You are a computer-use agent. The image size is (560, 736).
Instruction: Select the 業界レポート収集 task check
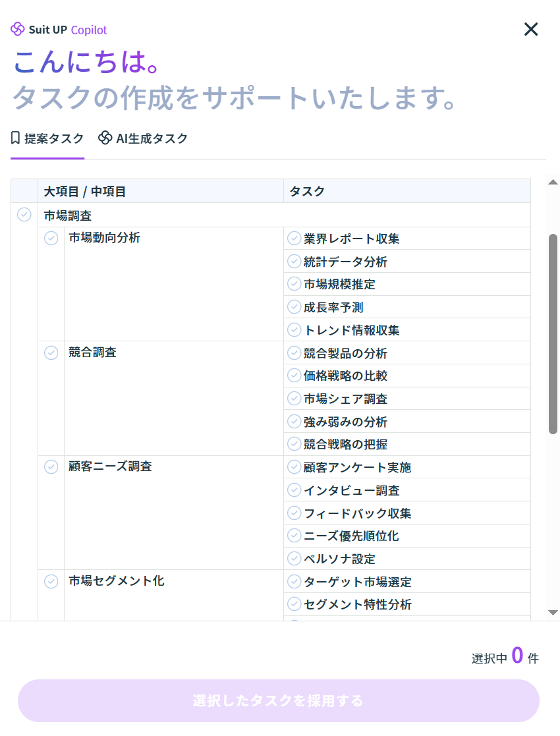point(294,239)
